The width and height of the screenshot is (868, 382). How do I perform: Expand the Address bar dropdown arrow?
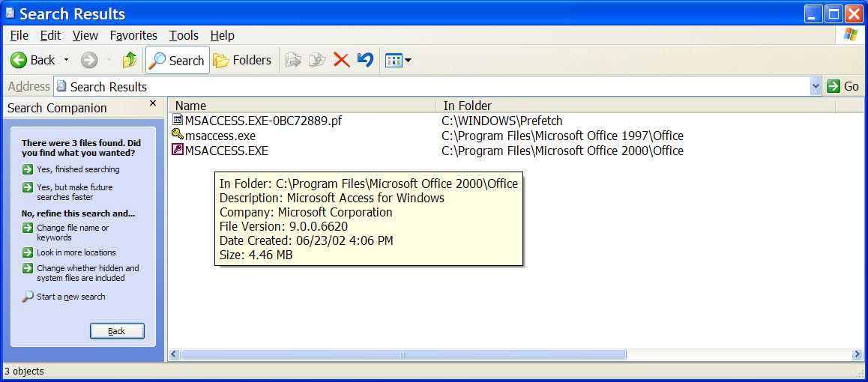pyautogui.click(x=816, y=86)
